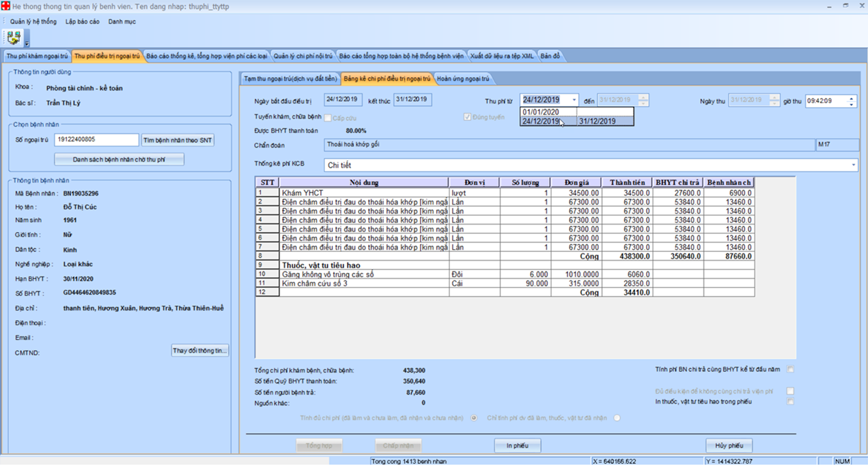This screenshot has width=868, height=466.
Task: Click the Thuốc, vật tư tiêu hao row
Action: click(505, 265)
